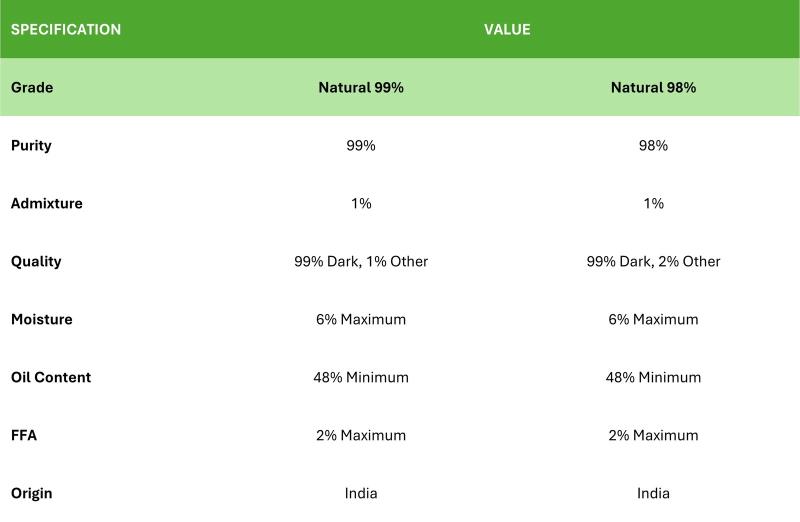The image size is (800, 522).
Task: Click the SPECIFICATION column header
Action: pyautogui.click(x=66, y=30)
